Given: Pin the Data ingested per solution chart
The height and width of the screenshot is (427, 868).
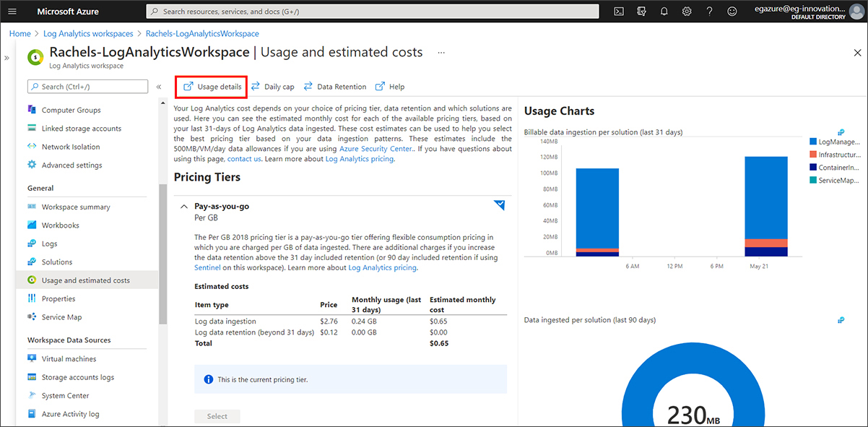Looking at the screenshot, I should (841, 320).
